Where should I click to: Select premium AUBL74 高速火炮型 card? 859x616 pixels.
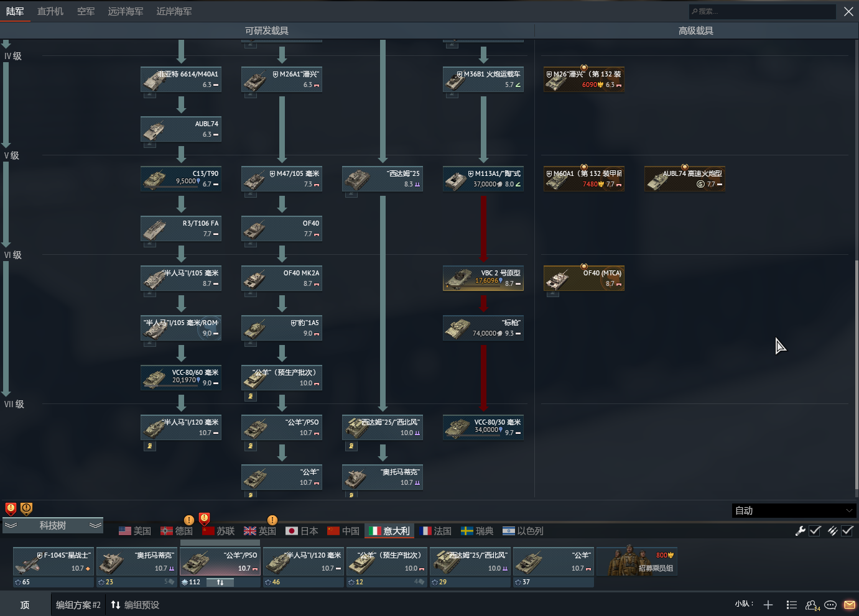tap(685, 179)
